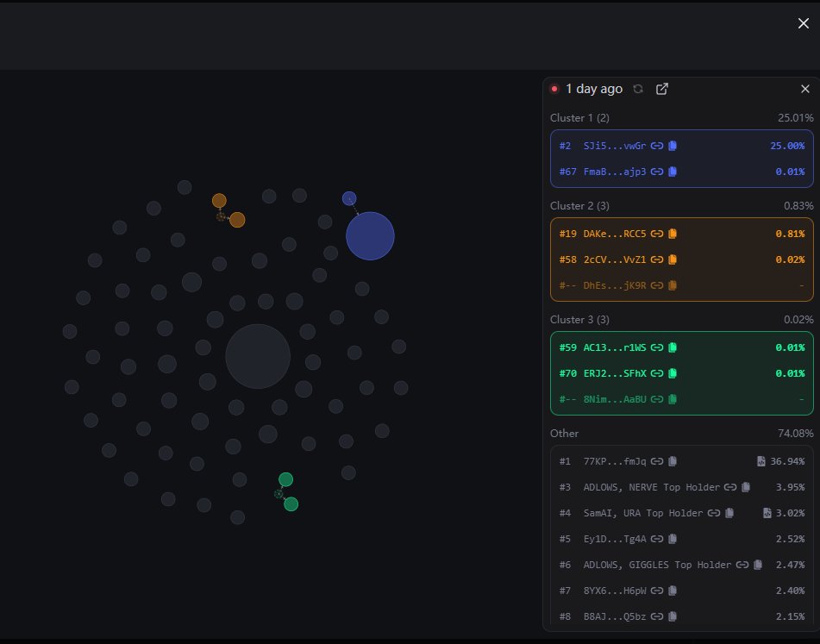Click the 1 day ago timestamp

point(594,89)
